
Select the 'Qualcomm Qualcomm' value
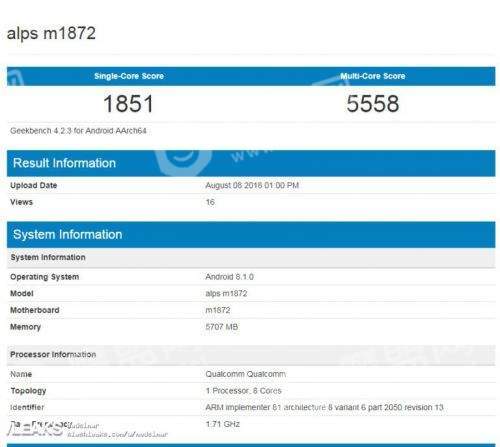pos(245,374)
